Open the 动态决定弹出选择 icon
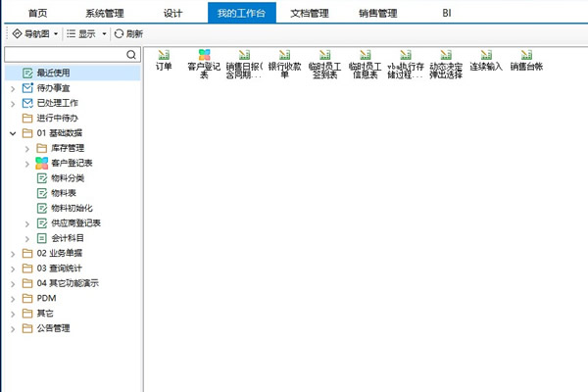Screen dimensions: 588x392 pyautogui.click(x=446, y=58)
